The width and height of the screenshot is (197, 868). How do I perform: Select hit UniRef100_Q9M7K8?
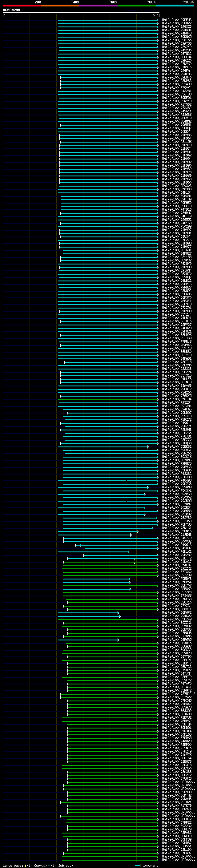[177, 484]
